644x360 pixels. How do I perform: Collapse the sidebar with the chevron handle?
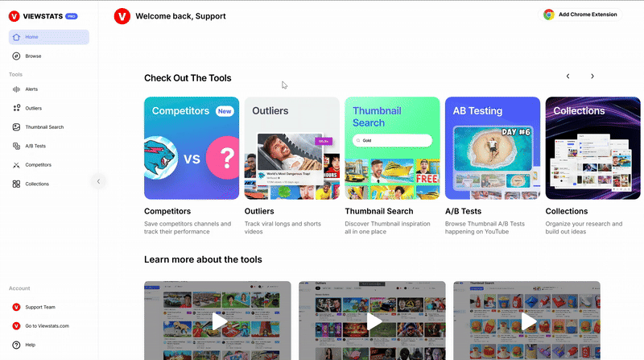coord(98,181)
